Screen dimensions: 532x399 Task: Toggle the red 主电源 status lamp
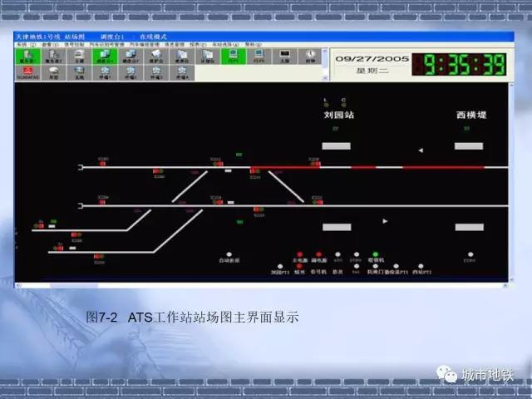click(299, 254)
